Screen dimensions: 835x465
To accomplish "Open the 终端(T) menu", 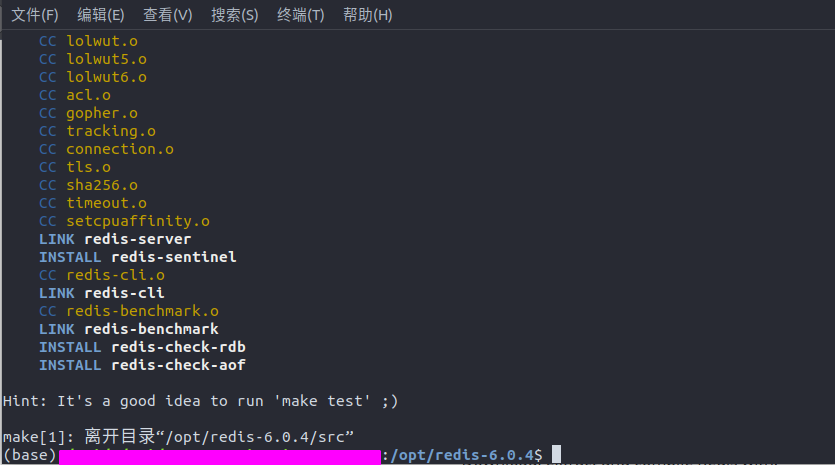I will click(x=300, y=15).
